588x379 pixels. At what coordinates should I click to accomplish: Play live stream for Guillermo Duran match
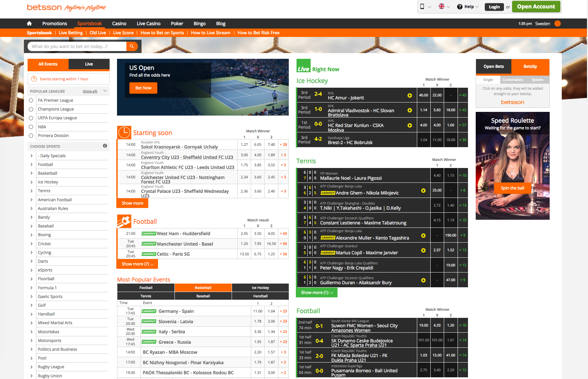[423, 280]
